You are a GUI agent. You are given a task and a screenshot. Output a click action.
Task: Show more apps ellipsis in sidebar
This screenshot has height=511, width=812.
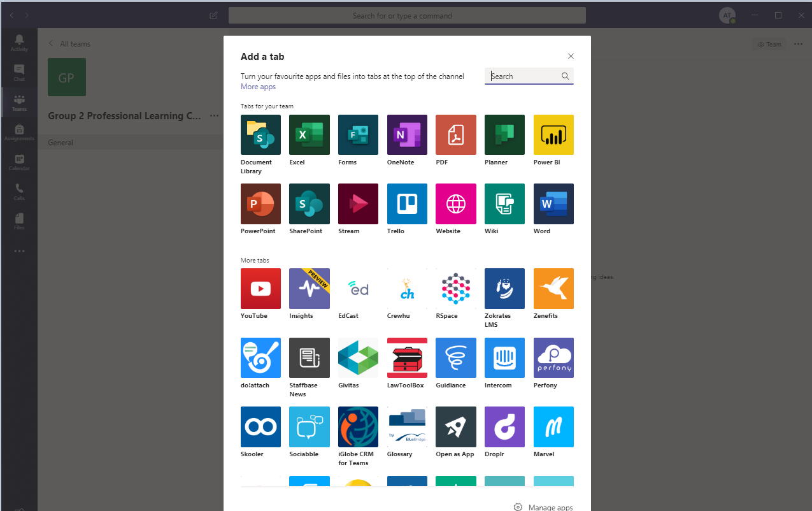(19, 251)
